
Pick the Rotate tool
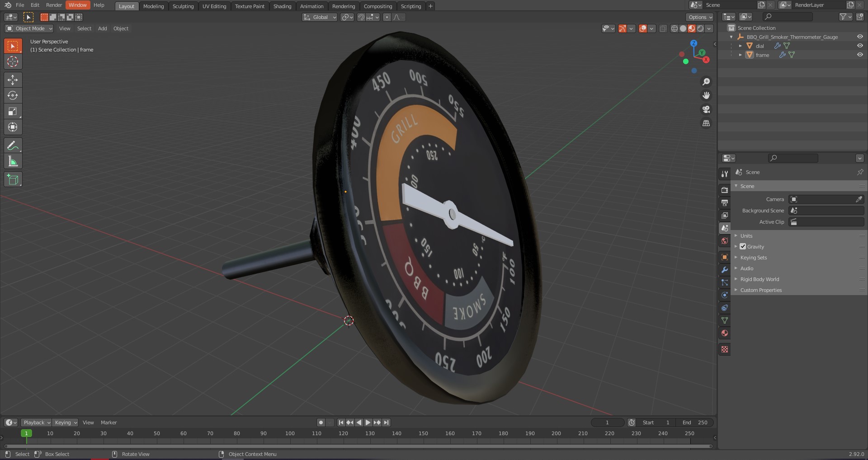(13, 95)
